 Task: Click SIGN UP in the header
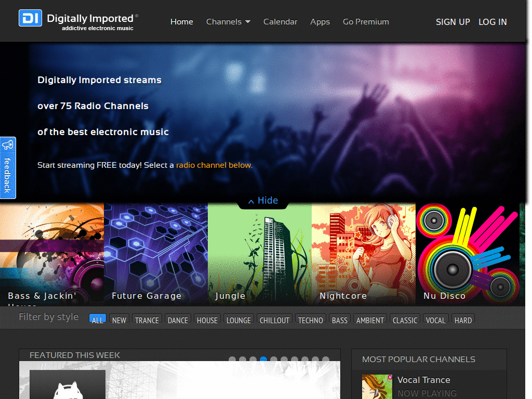pos(453,22)
